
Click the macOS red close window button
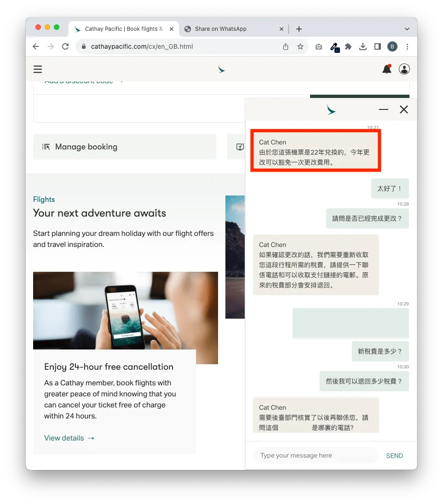pos(38,27)
